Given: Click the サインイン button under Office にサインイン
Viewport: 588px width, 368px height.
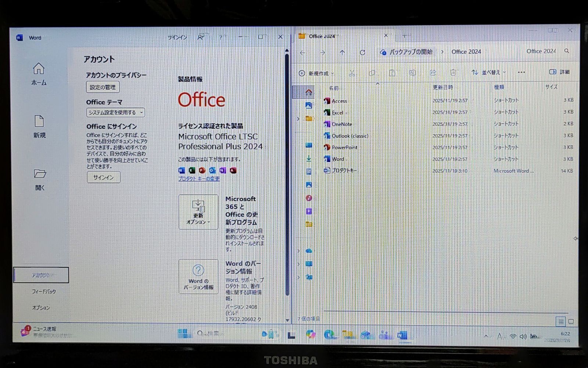Looking at the screenshot, I should [104, 177].
